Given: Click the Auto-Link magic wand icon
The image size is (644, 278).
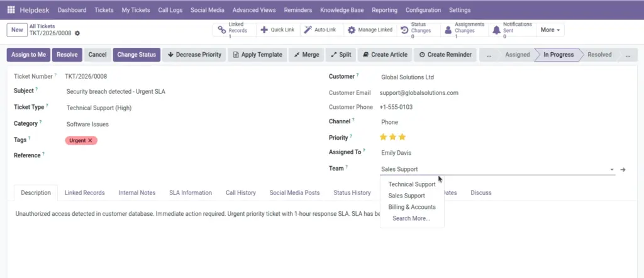Looking at the screenshot, I should click(x=308, y=30).
